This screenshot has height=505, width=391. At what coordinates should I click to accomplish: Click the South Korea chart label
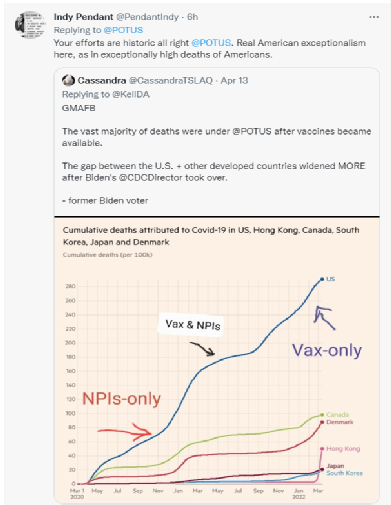click(344, 473)
